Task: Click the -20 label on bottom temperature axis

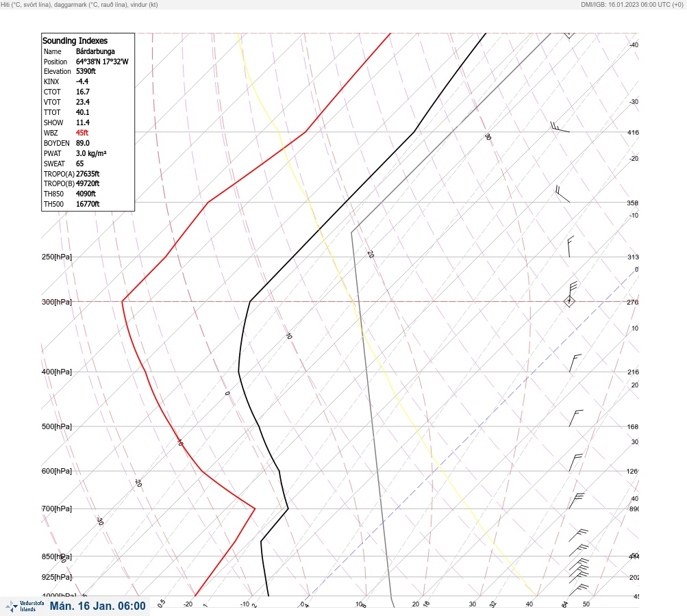Action: click(x=188, y=604)
